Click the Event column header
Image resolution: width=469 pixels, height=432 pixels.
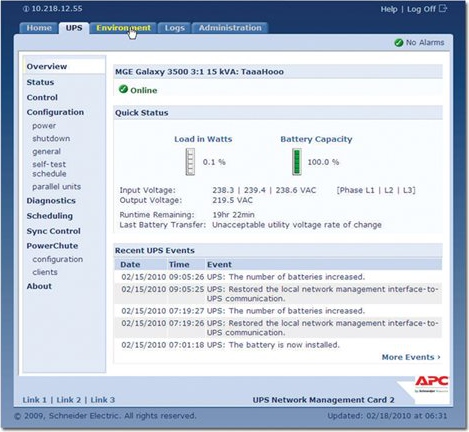click(x=219, y=265)
